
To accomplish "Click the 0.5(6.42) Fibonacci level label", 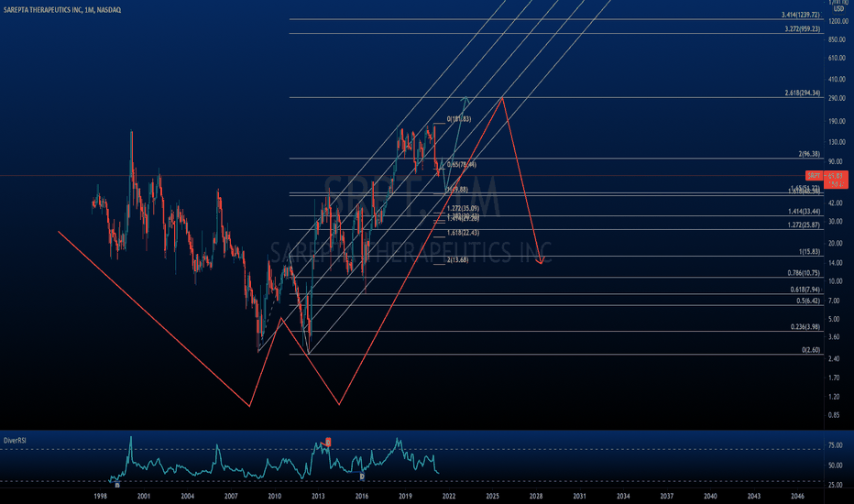I will [x=808, y=301].
